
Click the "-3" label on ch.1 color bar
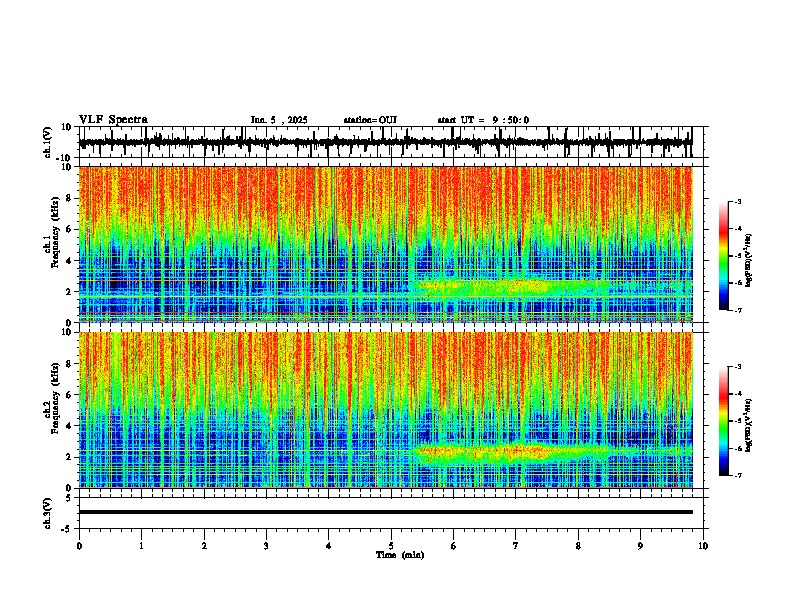pyautogui.click(x=738, y=202)
